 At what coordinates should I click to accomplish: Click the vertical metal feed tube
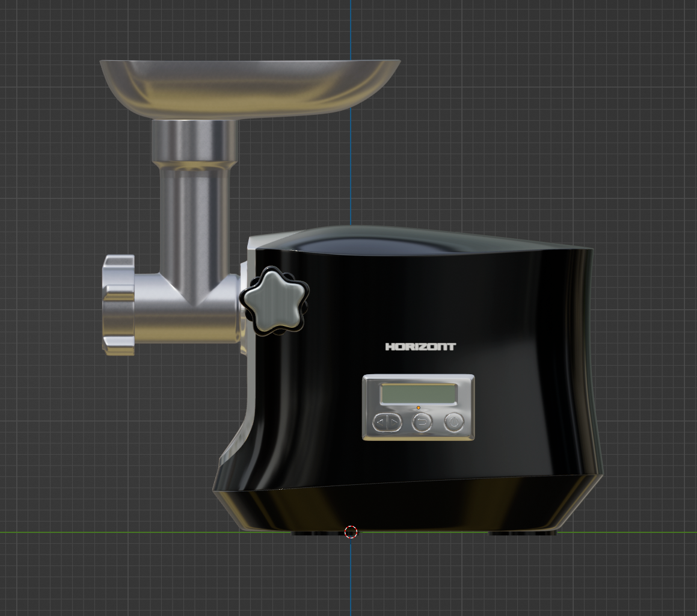[194, 223]
